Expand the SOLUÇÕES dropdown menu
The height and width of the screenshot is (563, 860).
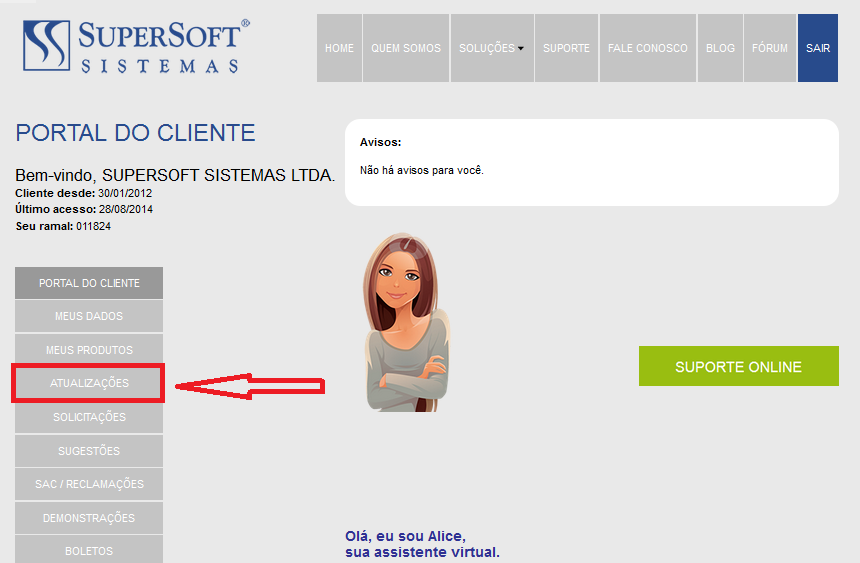492,48
